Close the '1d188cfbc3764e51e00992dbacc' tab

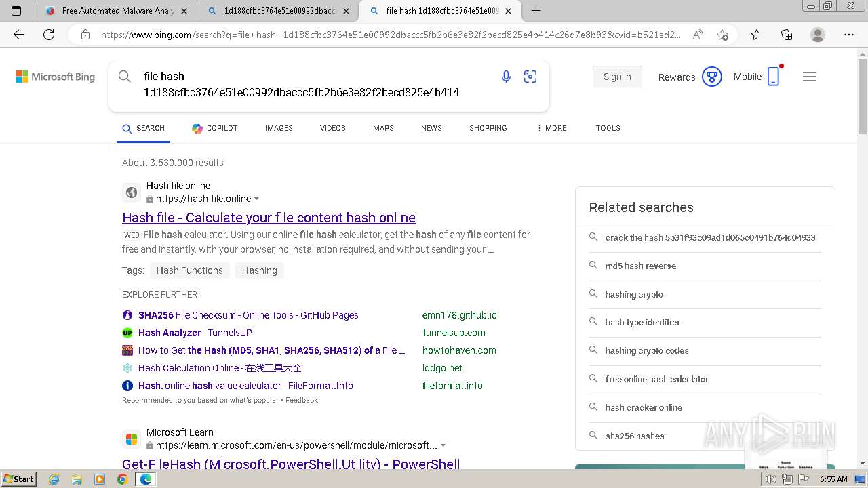[x=347, y=11]
